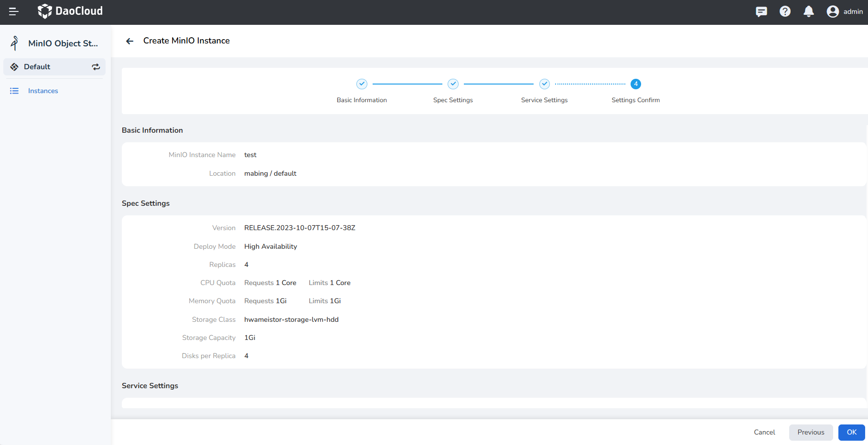Viewport: 868px width, 445px height.
Task: Open the help question mark icon
Action: (785, 11)
